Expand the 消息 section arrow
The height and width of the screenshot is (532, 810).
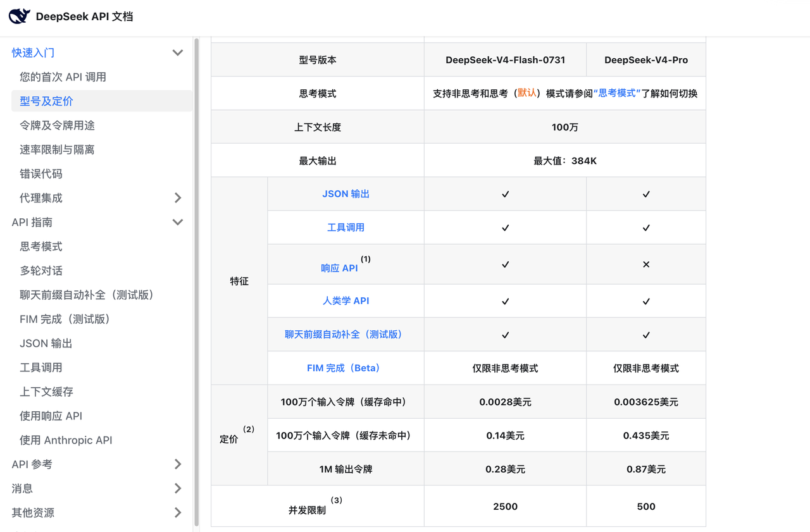pos(178,488)
